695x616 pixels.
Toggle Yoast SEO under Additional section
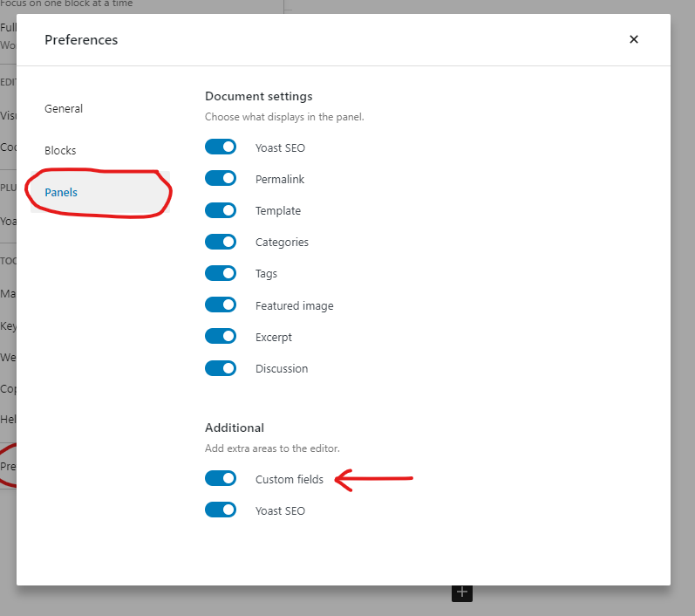221,510
